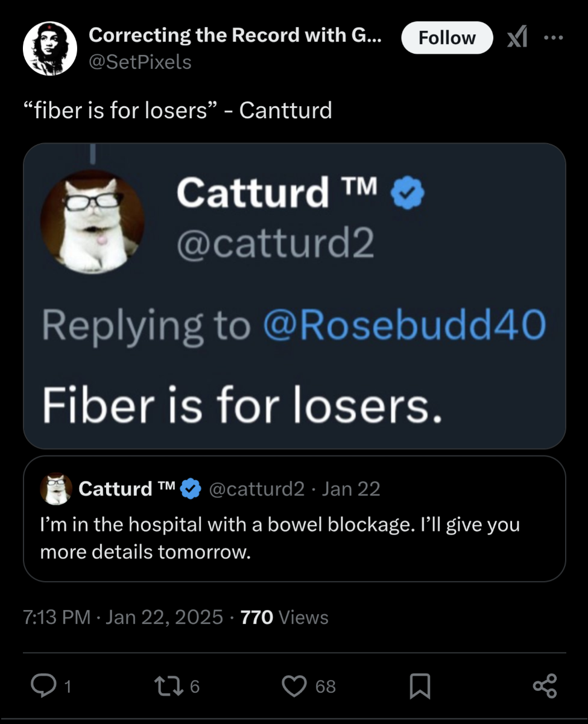Click the Correcting the Record display name
The width and height of the screenshot is (588, 724).
235,36
